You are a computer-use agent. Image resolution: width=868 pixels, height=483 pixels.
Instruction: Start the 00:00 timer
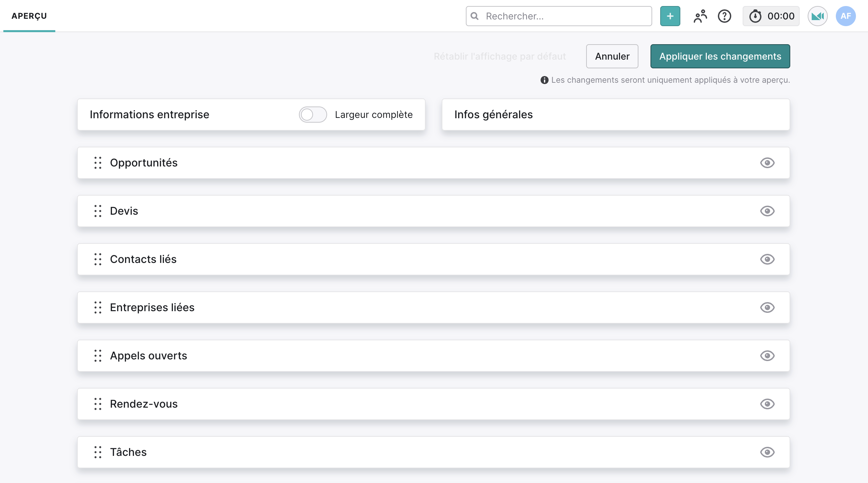tap(771, 16)
